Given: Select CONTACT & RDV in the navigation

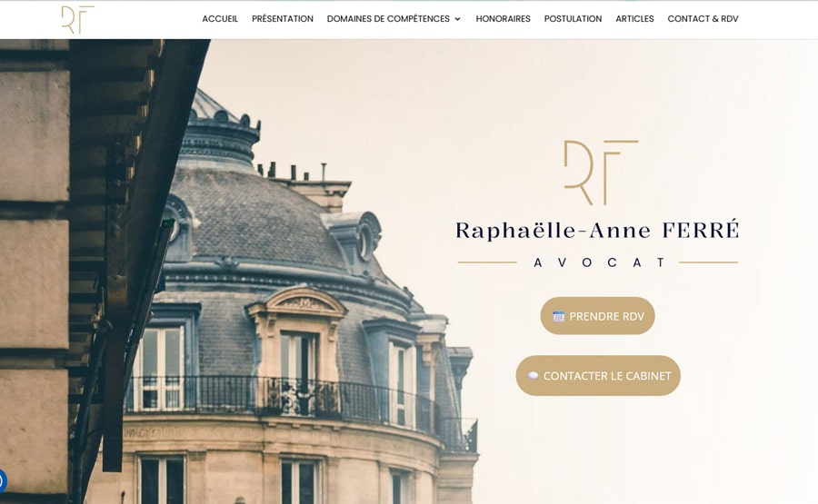Looking at the screenshot, I should click(x=703, y=19).
